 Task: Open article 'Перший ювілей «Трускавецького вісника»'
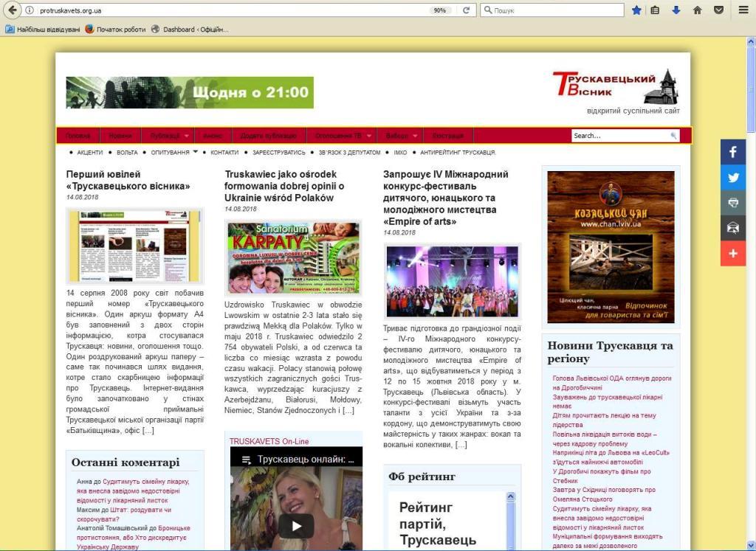point(128,180)
